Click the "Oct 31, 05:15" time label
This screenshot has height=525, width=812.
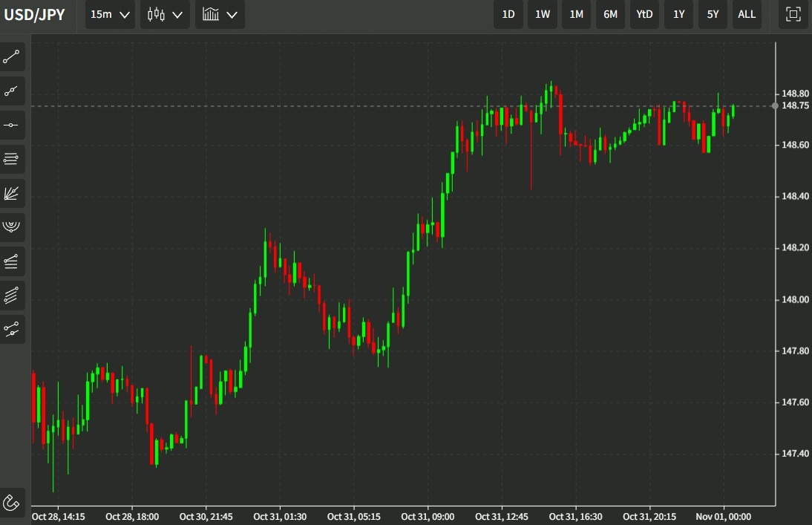click(x=354, y=517)
